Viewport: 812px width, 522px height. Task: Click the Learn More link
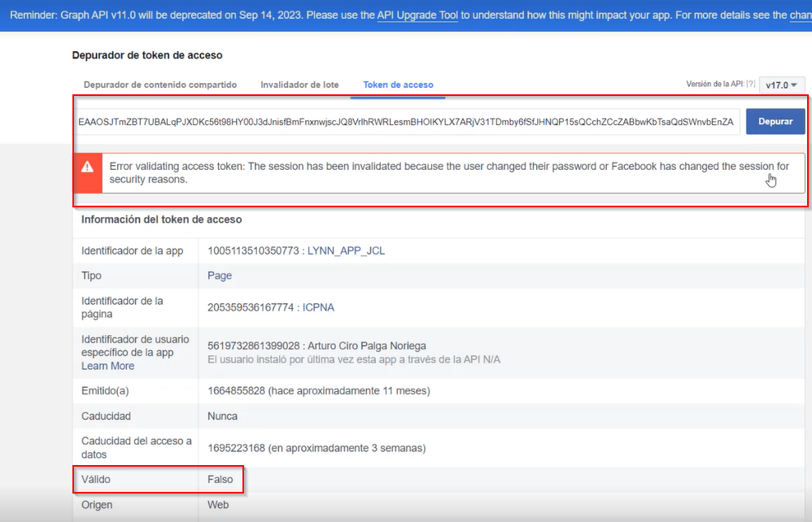(107, 366)
